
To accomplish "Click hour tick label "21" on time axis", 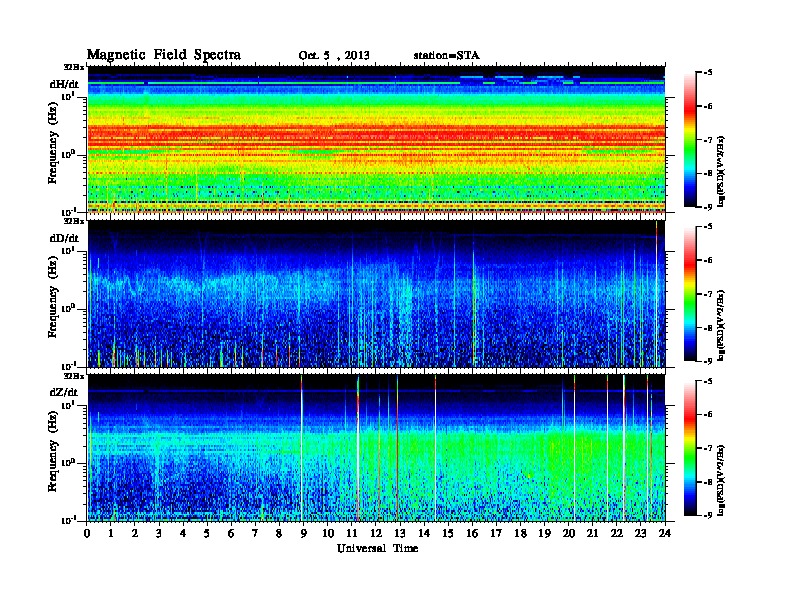I will 592,533.
